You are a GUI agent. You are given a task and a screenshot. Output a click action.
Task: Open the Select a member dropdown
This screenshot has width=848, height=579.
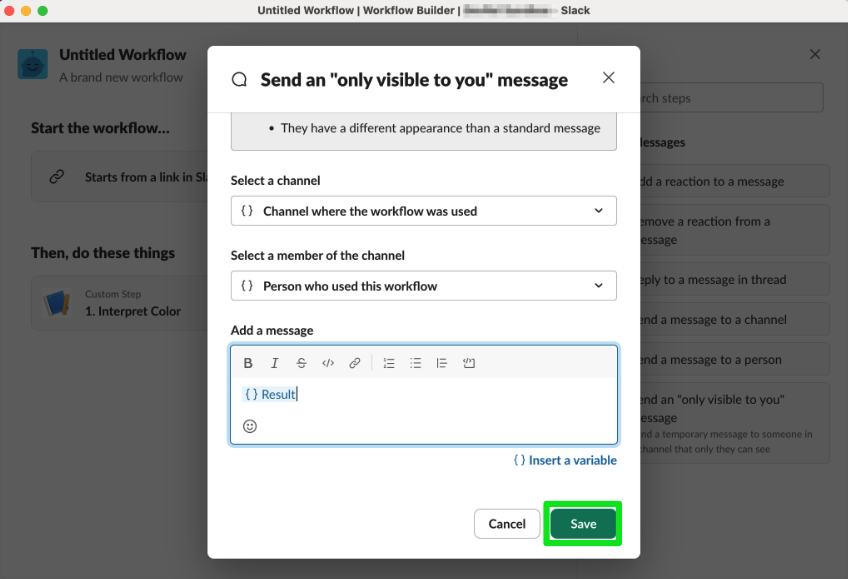[423, 285]
